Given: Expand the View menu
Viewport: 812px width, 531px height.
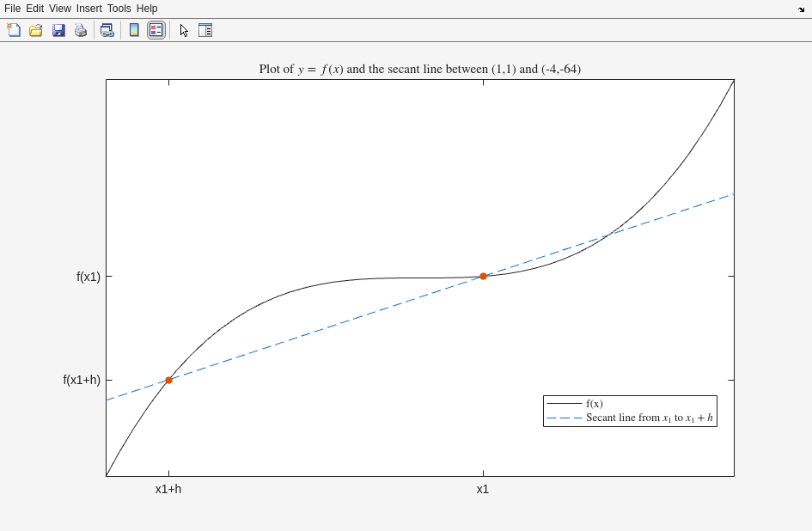Looking at the screenshot, I should (59, 9).
